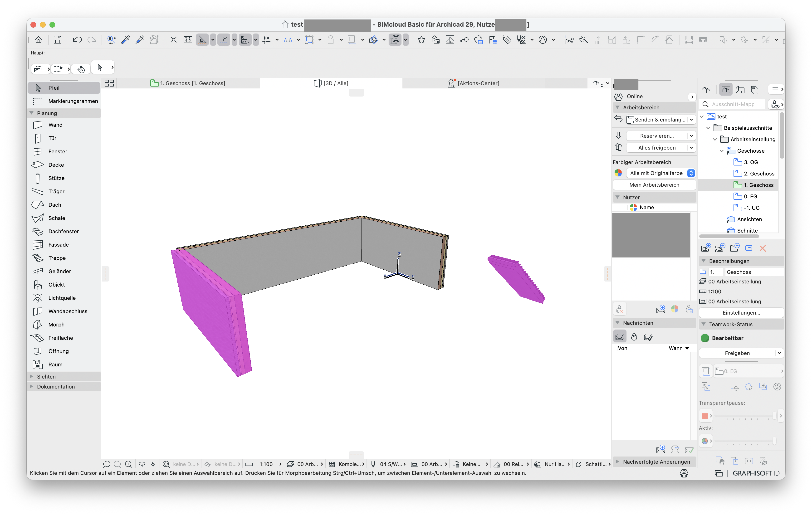Click the Geschosse name field in Beschreibungen
This screenshot has width=812, height=515.
pyautogui.click(x=754, y=272)
